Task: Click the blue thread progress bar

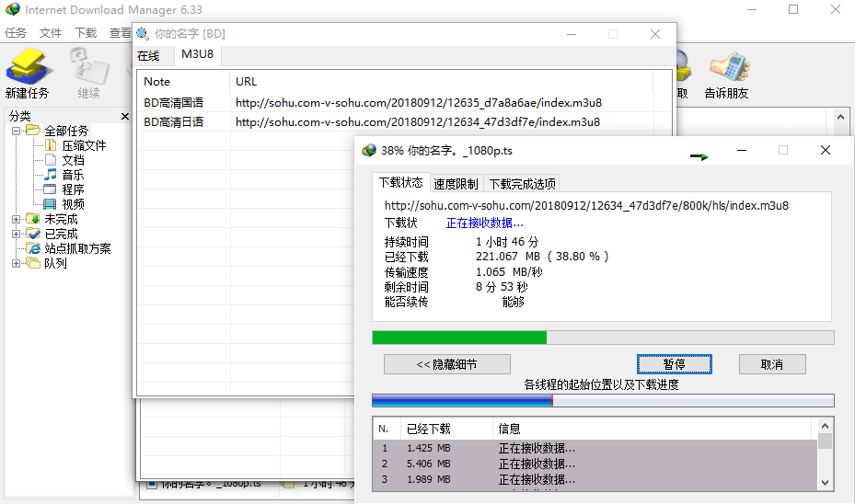Action: click(x=603, y=401)
